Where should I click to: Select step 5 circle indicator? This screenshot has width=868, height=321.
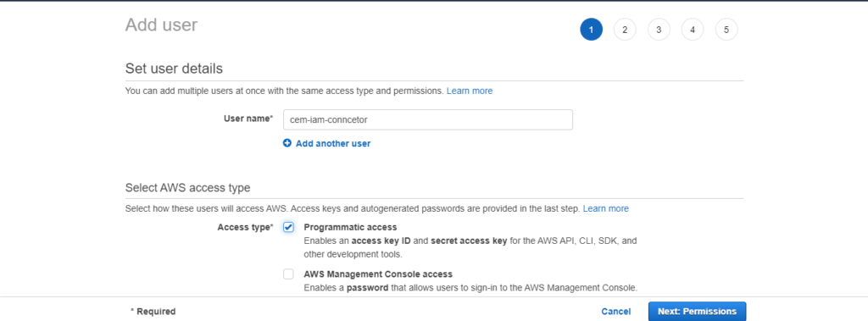[726, 30]
